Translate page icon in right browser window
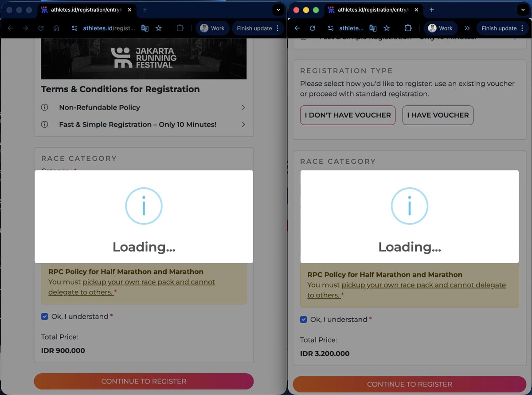532x395 pixels. pos(373,28)
